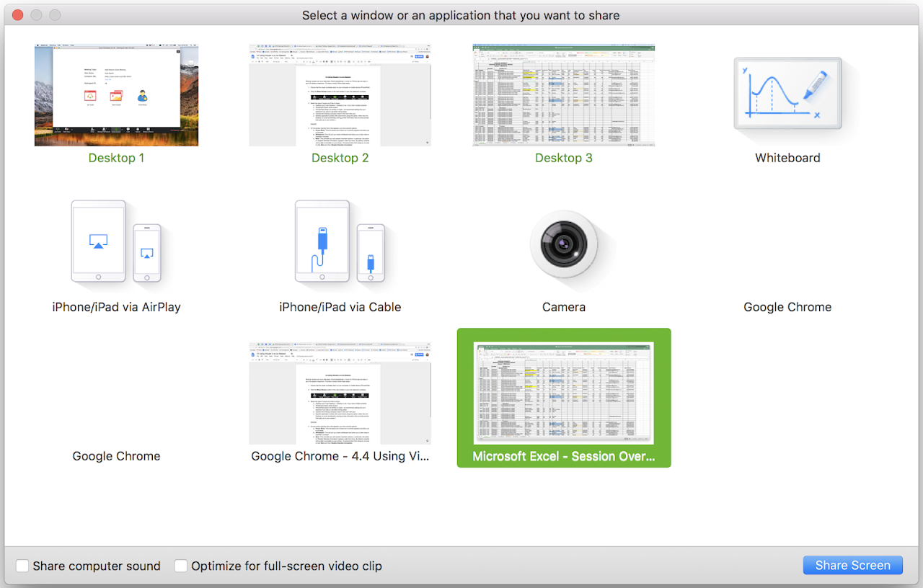Click the dialog title bar text
923x588 pixels.
[x=461, y=15]
